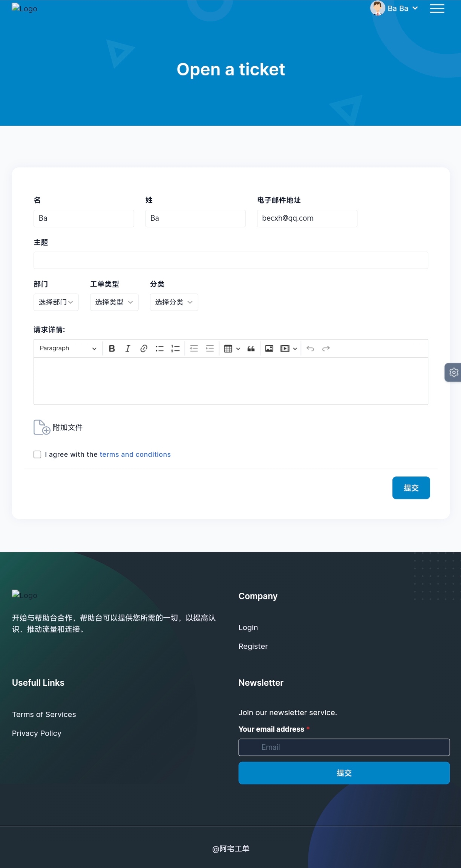Undo the last editor action

(x=310, y=348)
